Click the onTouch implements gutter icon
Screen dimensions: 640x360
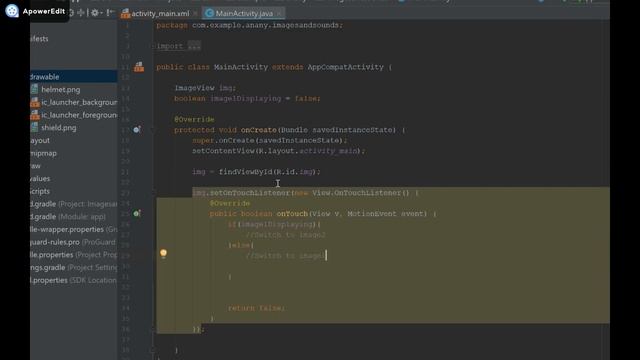[137, 213]
